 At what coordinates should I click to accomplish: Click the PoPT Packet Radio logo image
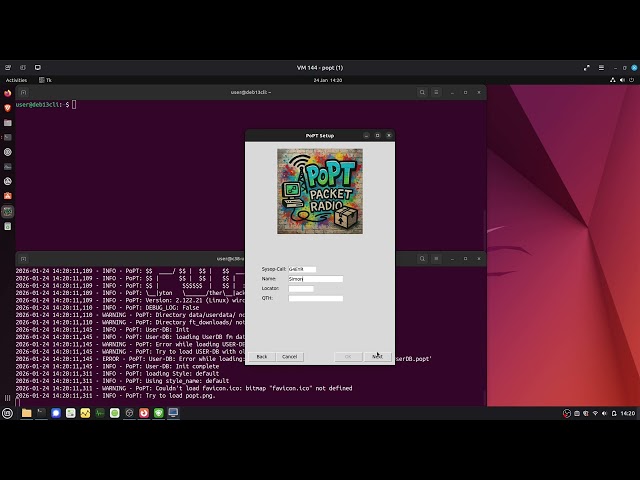(x=320, y=191)
